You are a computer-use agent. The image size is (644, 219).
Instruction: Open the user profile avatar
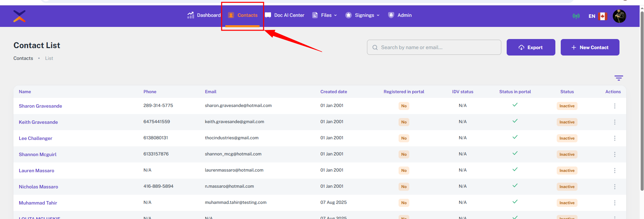coord(619,16)
